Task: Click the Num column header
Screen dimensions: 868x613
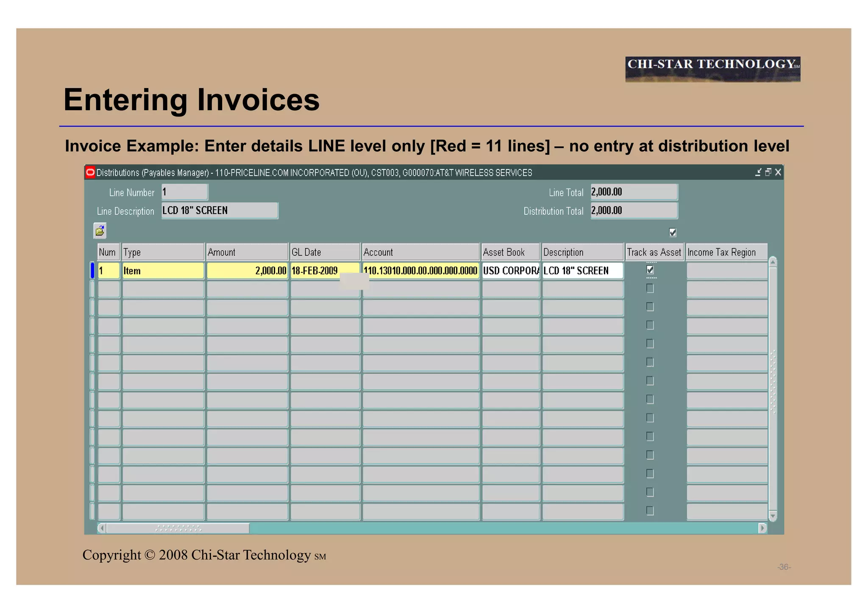Action: (109, 252)
